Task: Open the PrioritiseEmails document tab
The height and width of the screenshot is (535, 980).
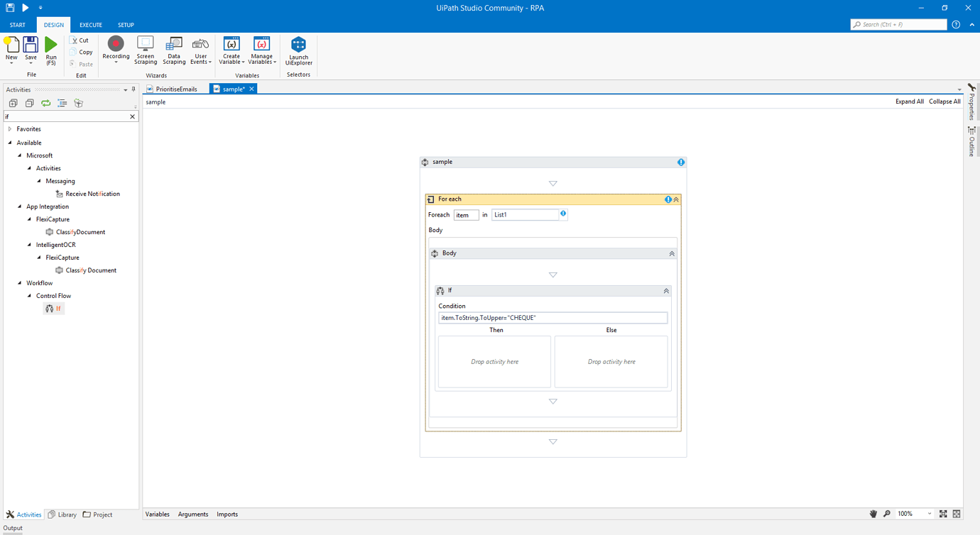Action: (172, 89)
